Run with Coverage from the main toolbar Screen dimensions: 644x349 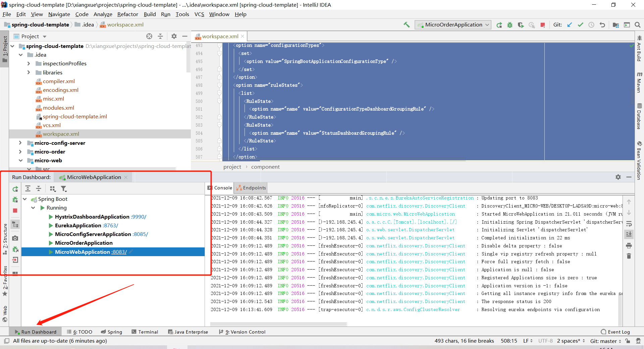pos(521,25)
